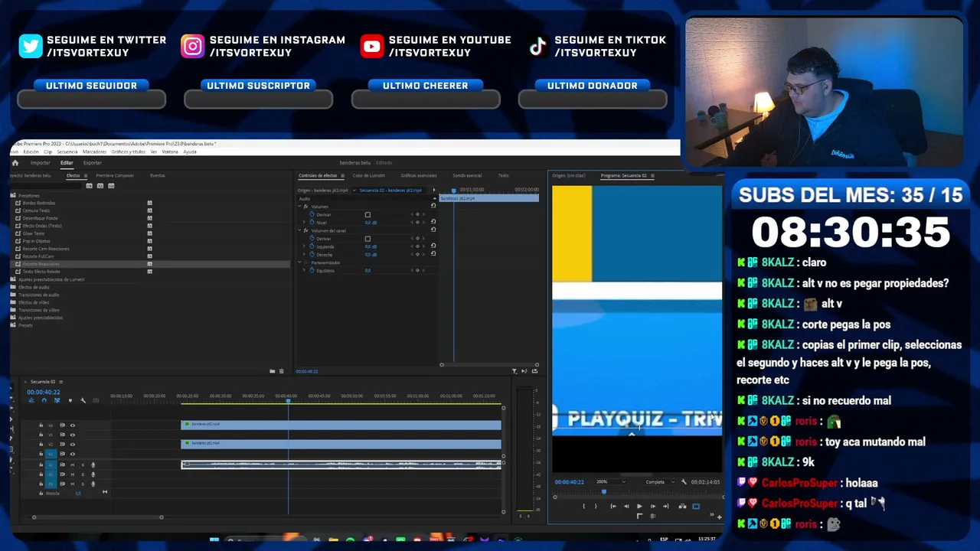Image resolution: width=980 pixels, height=551 pixels.
Task: Solo audio track A1
Action: click(x=83, y=465)
